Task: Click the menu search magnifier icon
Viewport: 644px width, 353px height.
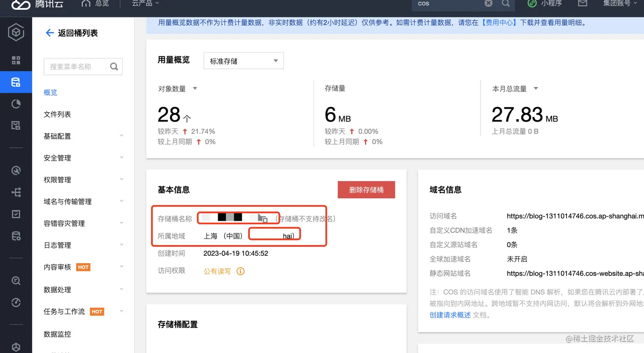Action: click(x=114, y=67)
